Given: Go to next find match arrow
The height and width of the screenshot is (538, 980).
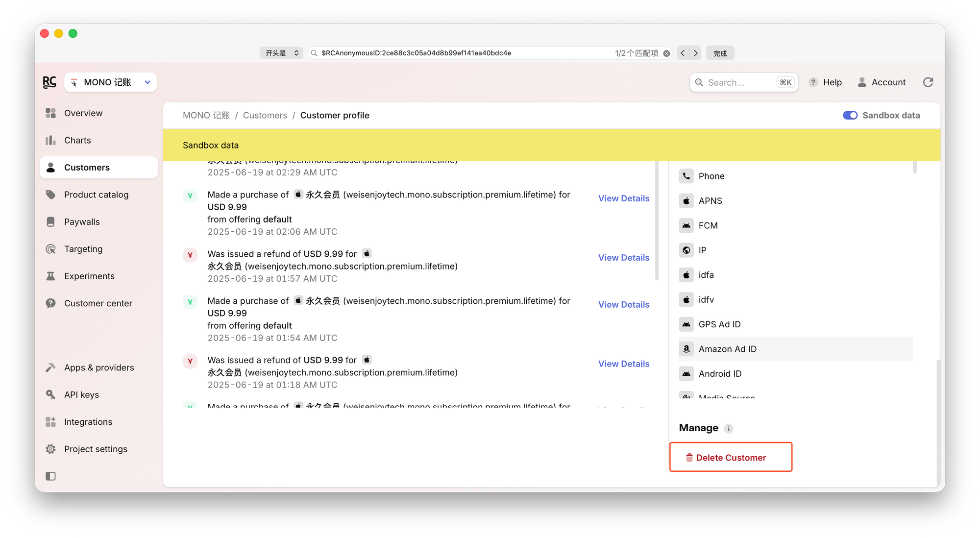Looking at the screenshot, I should coord(695,53).
